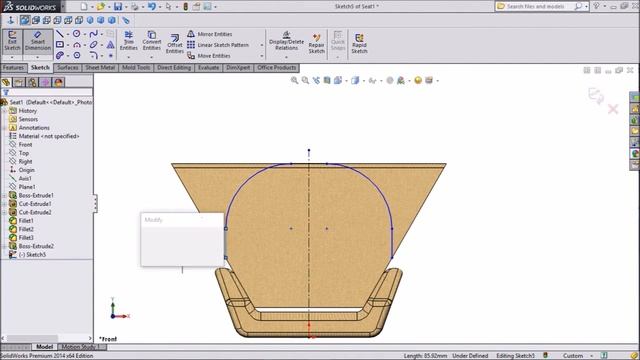Select Sketch5 in feature tree
The height and width of the screenshot is (360, 640).
[32, 255]
